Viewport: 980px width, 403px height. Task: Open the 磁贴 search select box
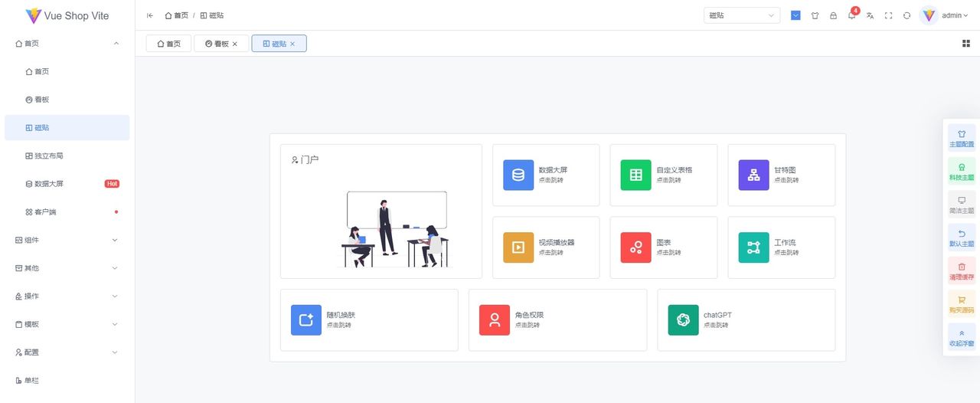(x=742, y=15)
